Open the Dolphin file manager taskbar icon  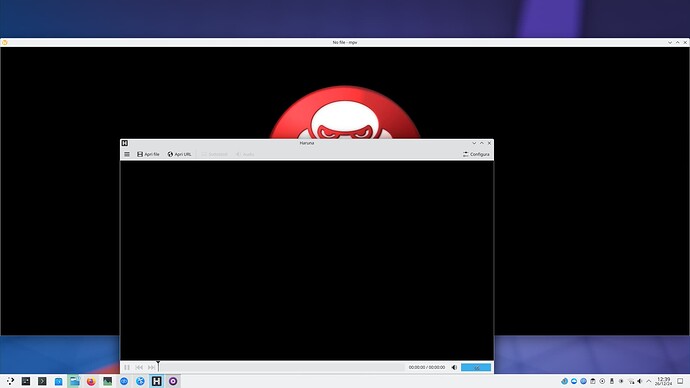pyautogui.click(x=75, y=381)
